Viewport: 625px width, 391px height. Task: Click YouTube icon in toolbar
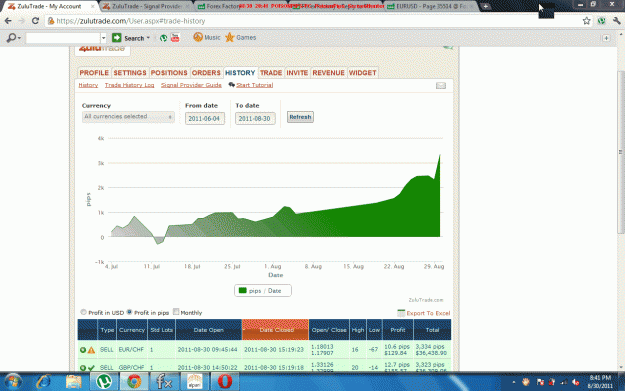pyautogui.click(x=175, y=38)
